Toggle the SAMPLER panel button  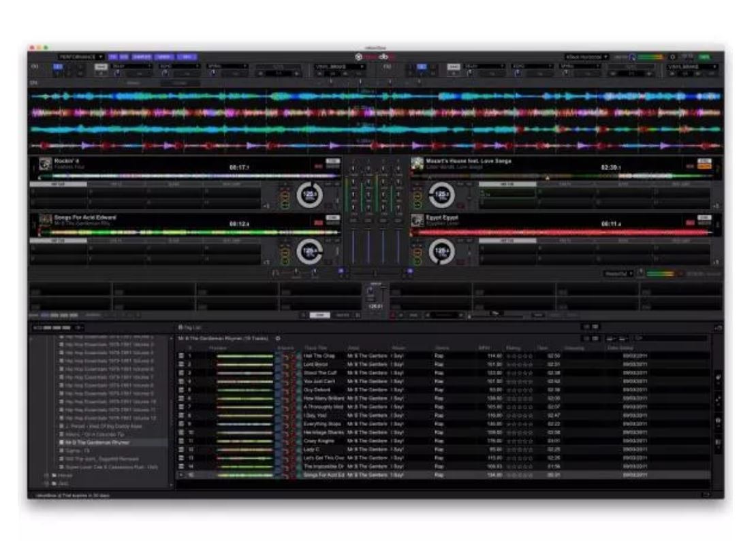[x=142, y=57]
